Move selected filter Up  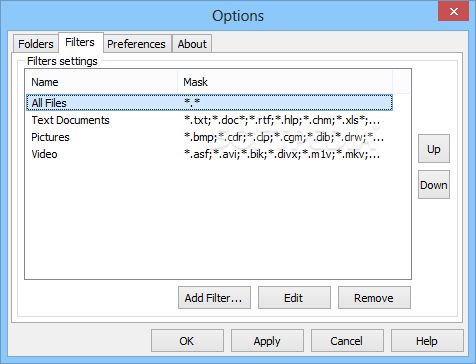[434, 149]
